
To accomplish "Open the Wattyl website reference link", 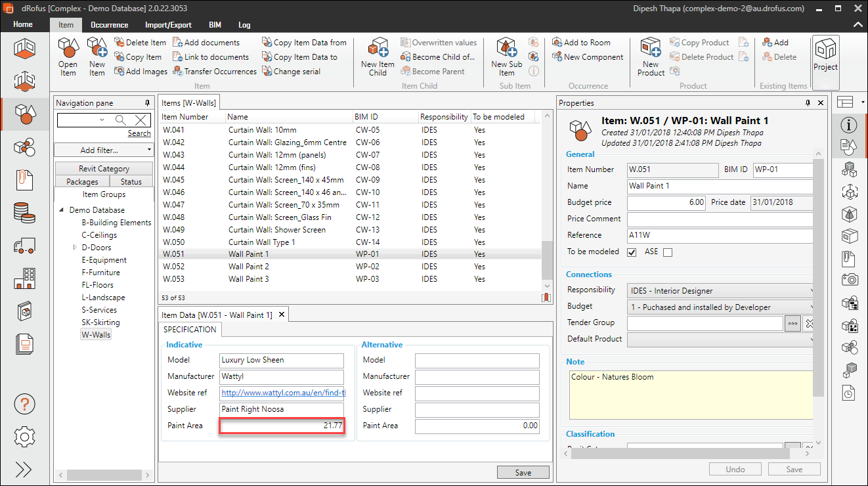I will pyautogui.click(x=282, y=393).
